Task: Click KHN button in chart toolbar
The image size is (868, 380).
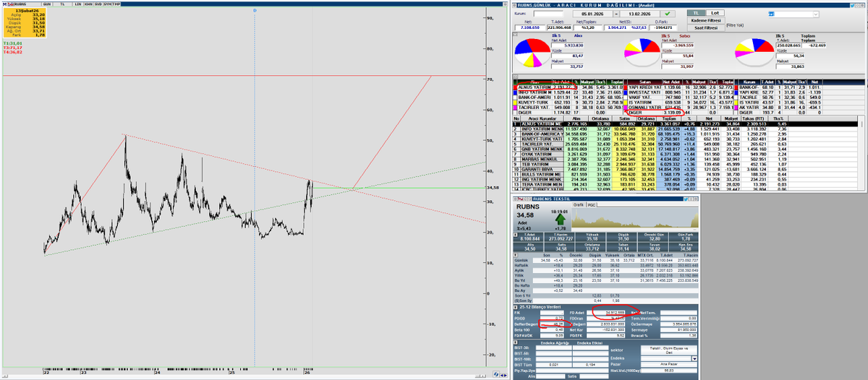Action: coord(88,4)
